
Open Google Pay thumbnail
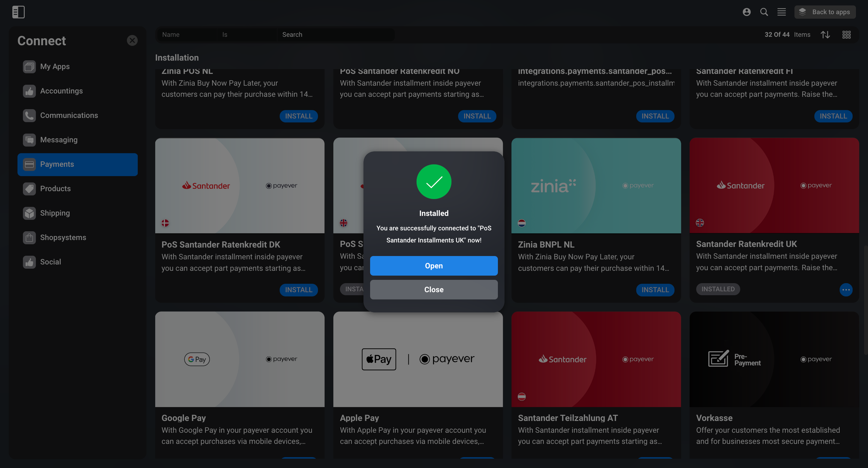[x=240, y=359]
